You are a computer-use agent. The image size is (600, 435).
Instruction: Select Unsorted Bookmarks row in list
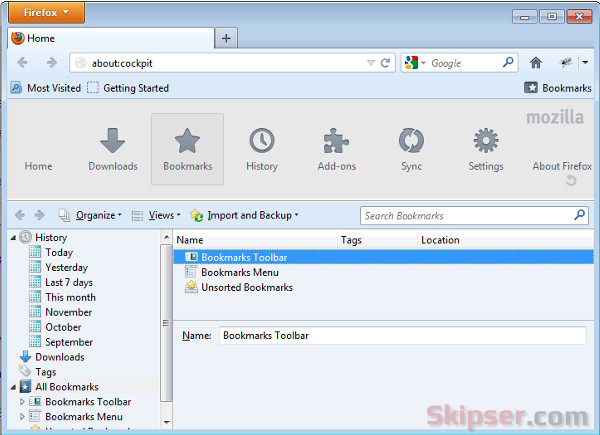point(383,287)
